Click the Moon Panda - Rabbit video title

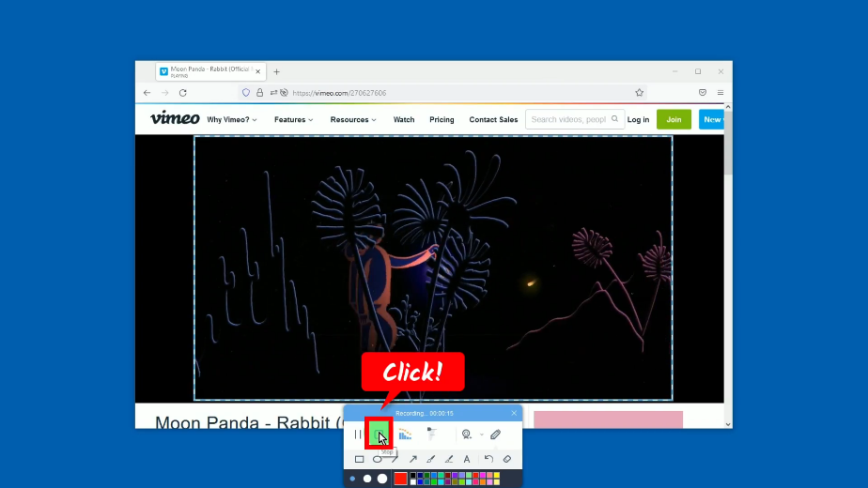pos(249,422)
